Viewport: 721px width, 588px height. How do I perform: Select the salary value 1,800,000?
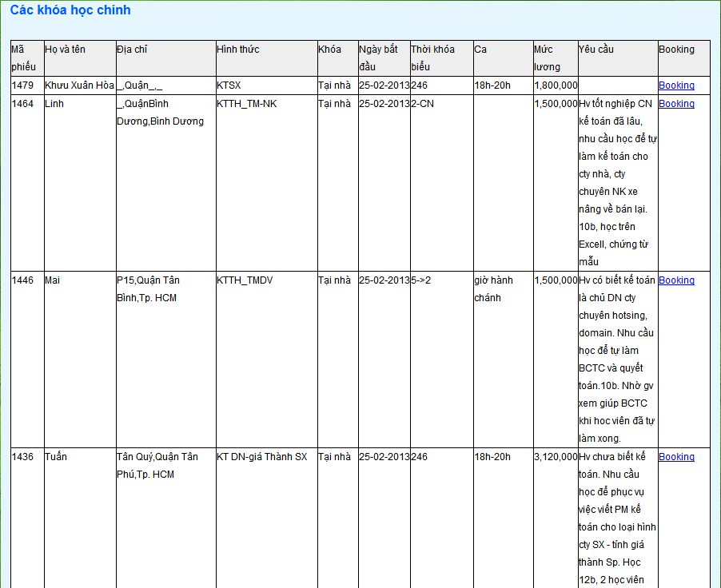556,85
